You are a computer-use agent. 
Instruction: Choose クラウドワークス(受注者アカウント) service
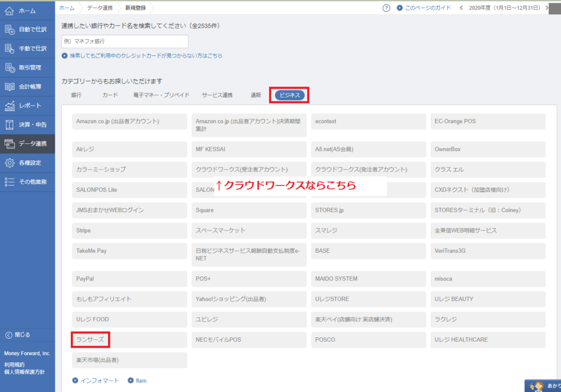pyautogui.click(x=249, y=170)
